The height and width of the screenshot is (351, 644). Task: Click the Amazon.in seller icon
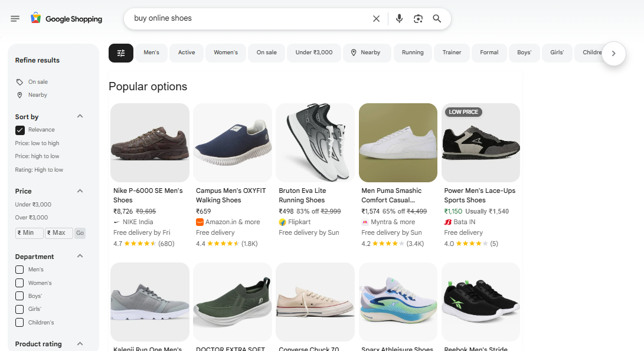[200, 222]
